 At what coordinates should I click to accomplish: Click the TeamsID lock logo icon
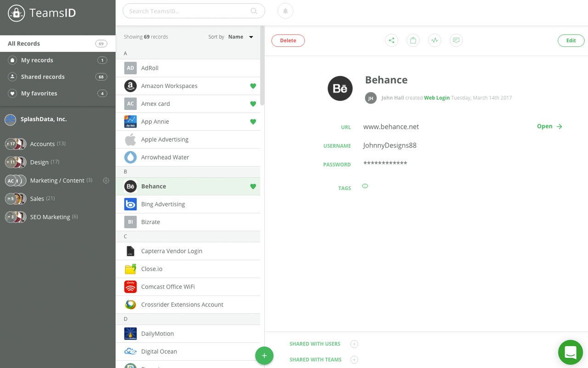coord(17,13)
